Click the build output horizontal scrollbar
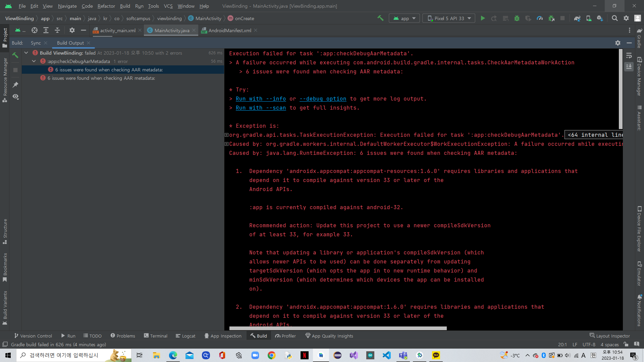Screen dimensions: 644x362 click(338, 328)
